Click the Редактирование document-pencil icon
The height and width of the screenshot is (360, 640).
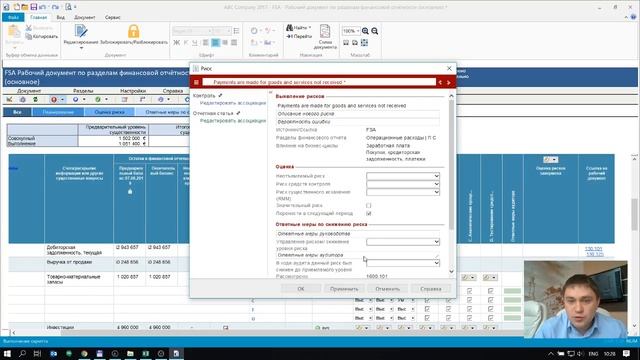click(x=81, y=31)
